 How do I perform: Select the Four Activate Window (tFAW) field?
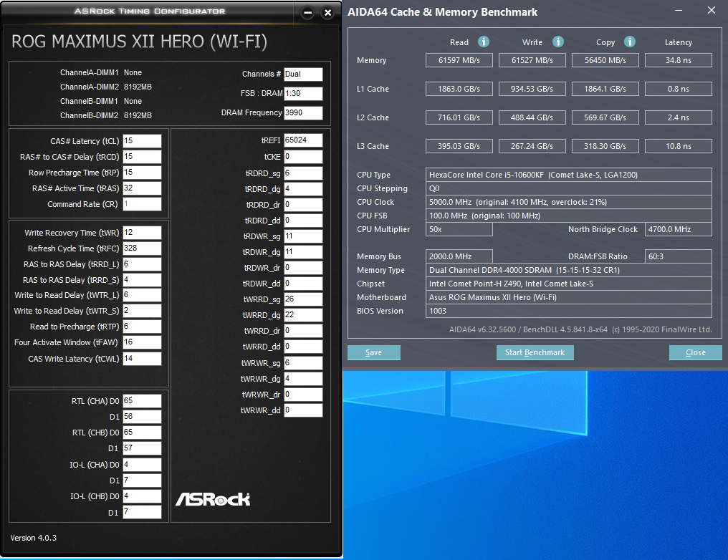pos(142,342)
